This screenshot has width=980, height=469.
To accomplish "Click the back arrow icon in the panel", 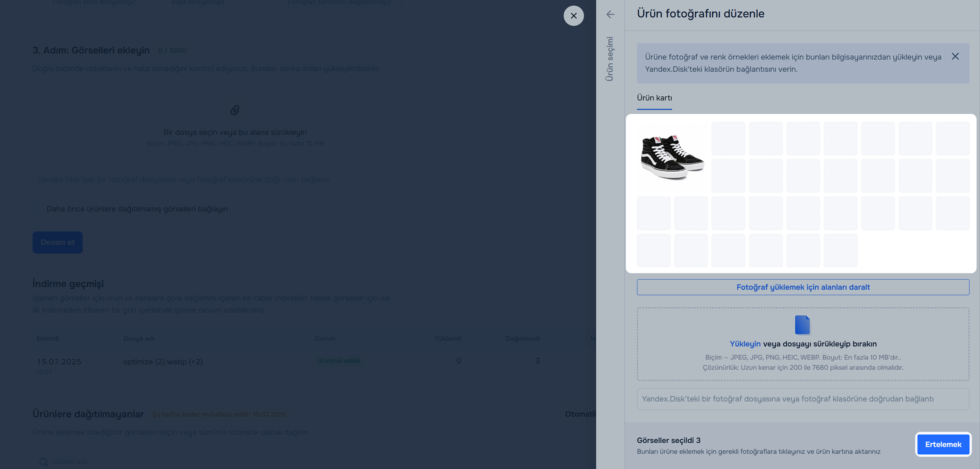I will point(610,14).
